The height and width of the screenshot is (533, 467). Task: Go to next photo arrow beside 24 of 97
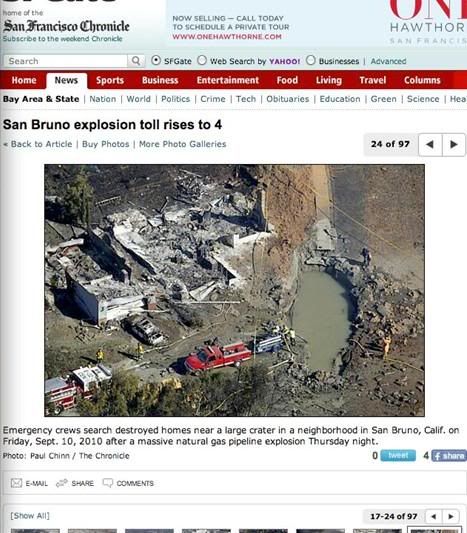(x=453, y=144)
